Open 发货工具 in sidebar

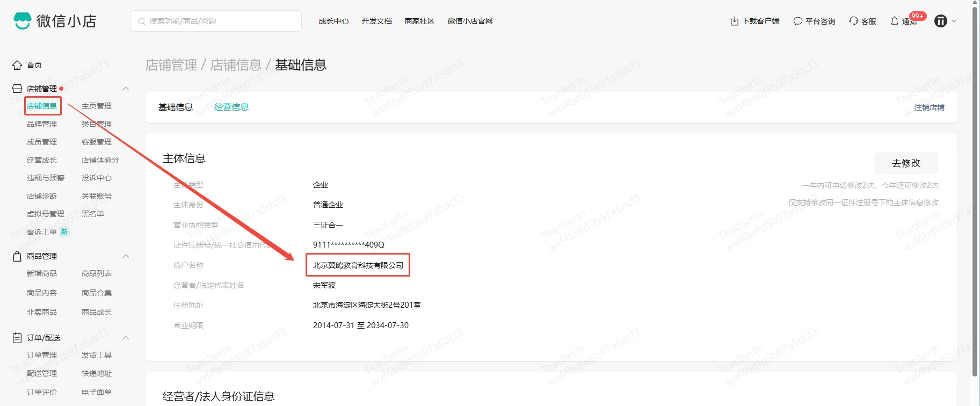pos(97,355)
